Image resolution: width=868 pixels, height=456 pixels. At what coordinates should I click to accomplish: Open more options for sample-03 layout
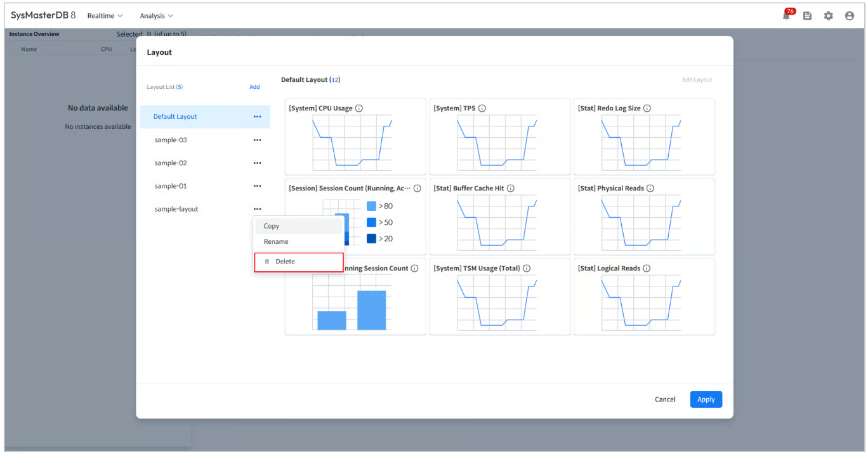(257, 140)
